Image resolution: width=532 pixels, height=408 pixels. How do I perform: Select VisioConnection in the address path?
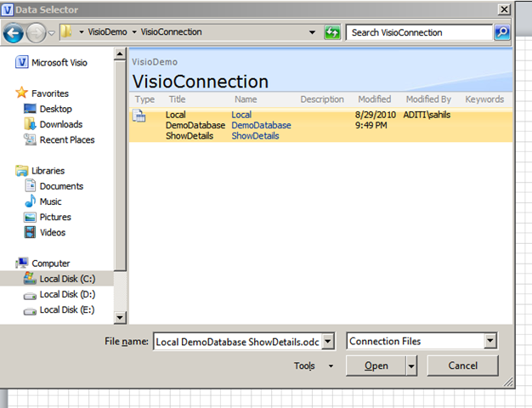point(171,32)
